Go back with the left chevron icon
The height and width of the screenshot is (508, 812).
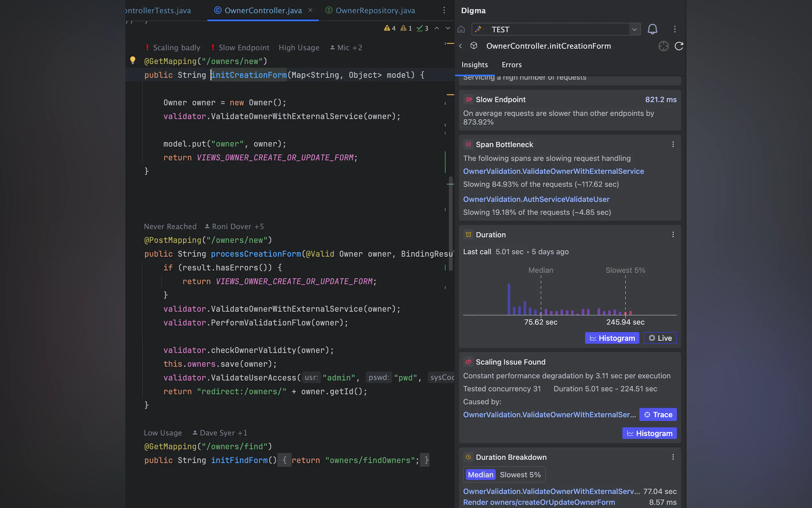[461, 46]
